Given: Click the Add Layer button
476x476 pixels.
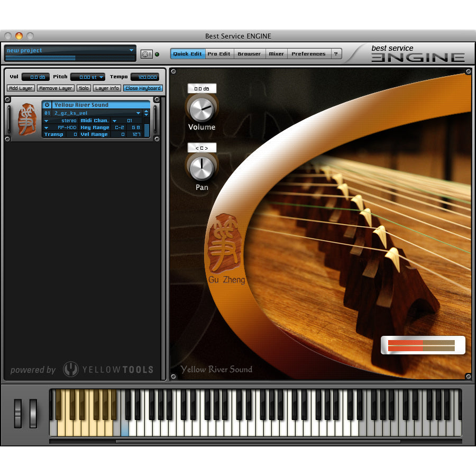Looking at the screenshot, I should pyautogui.click(x=21, y=88).
